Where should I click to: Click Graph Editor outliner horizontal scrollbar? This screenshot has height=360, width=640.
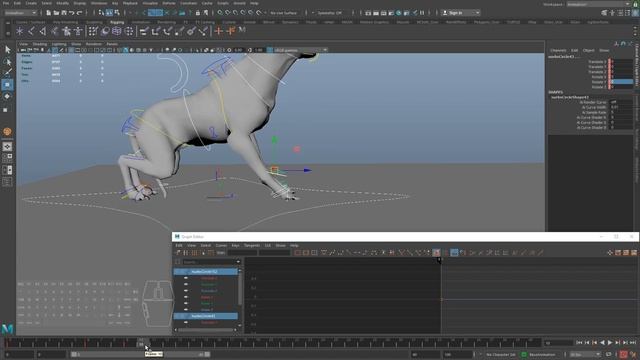206,330
